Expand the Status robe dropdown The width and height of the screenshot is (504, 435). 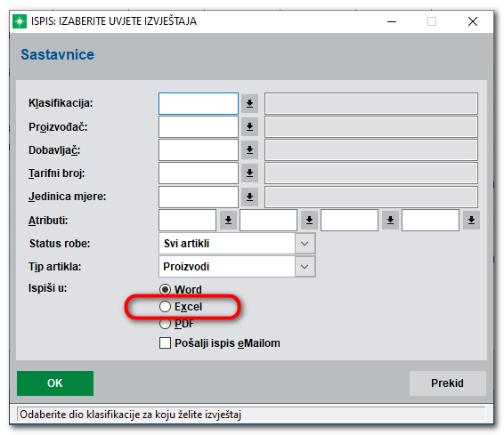pyautogui.click(x=305, y=244)
